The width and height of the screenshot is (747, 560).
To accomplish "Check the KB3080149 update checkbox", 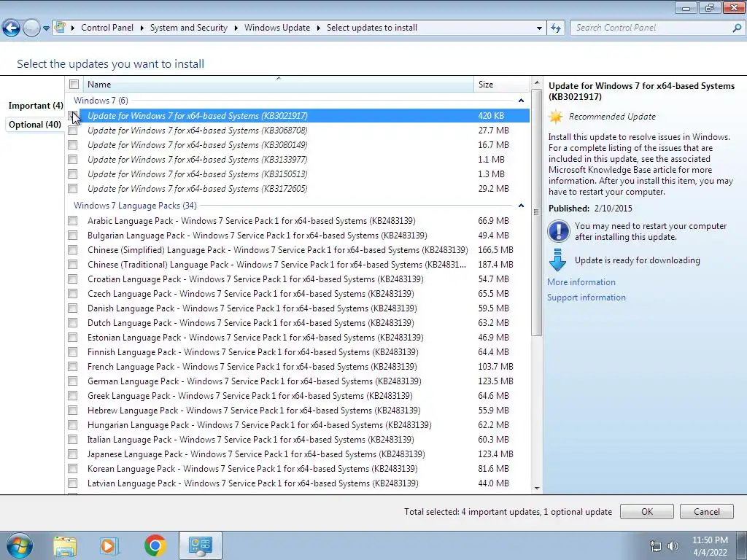I will [72, 145].
